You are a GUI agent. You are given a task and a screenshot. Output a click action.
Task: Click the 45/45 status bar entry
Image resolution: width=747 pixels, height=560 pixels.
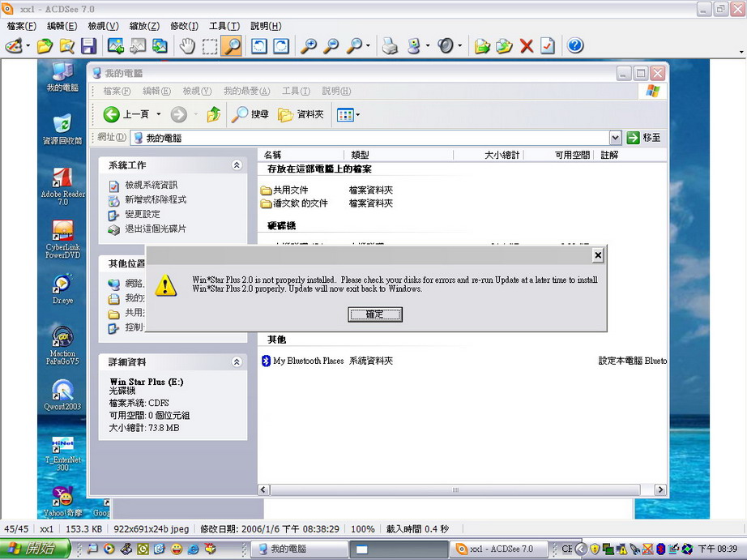pos(16,529)
